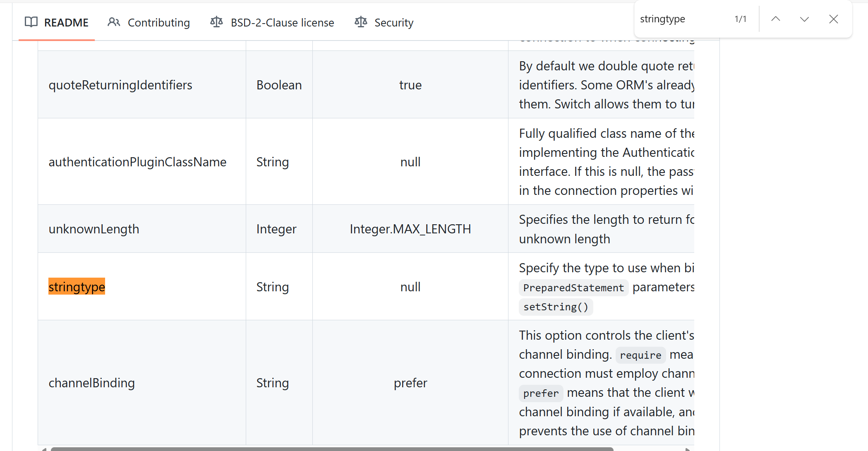Screen dimensions: 868x451
Task: Click the prefer code snippet in description
Action: (x=541, y=393)
